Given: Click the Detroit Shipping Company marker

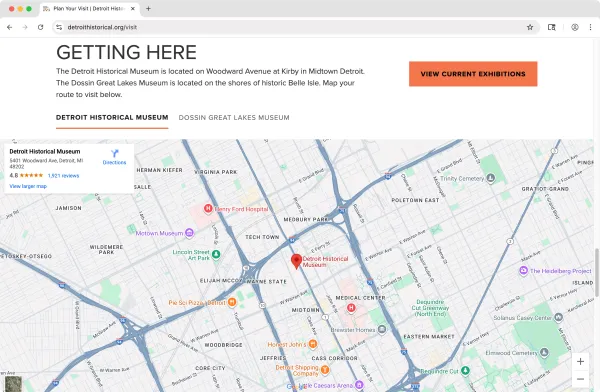Looking at the screenshot, I should [325, 369].
